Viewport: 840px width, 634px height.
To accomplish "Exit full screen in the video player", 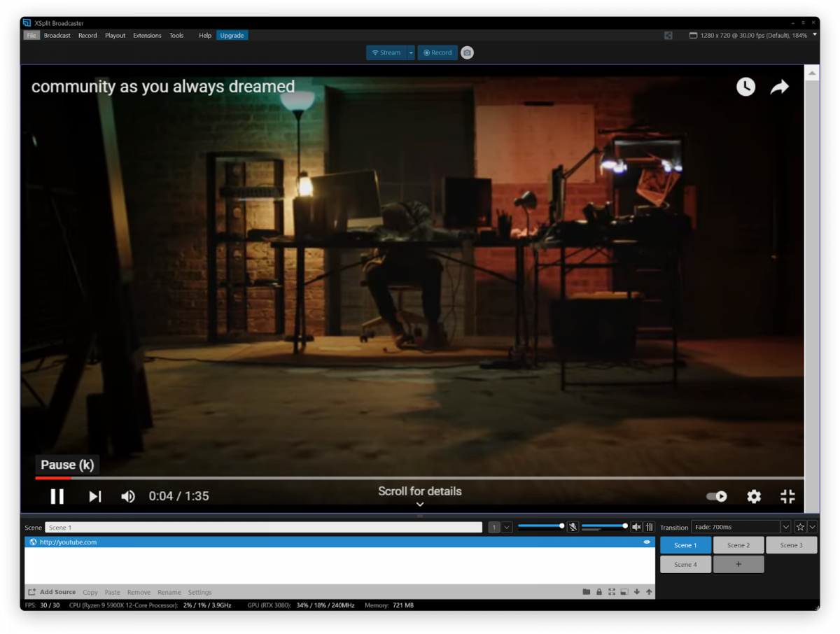I will pos(787,496).
